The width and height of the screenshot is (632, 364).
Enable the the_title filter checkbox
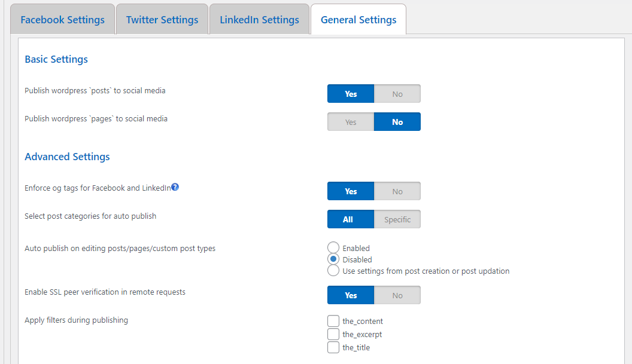click(x=333, y=347)
